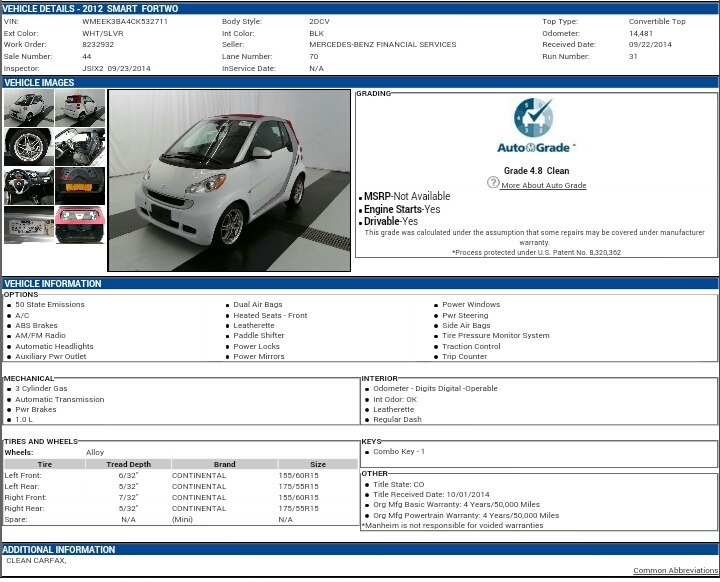Click Right Rear brand CONTINENTAL
Image resolution: width=720 pixels, height=582 pixels.
coord(199,509)
